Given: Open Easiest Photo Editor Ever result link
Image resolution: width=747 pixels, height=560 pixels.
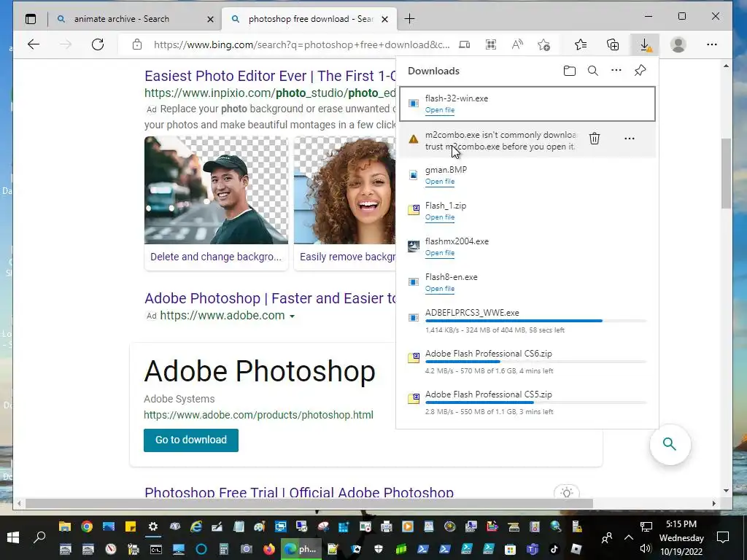Looking at the screenshot, I should (270, 76).
